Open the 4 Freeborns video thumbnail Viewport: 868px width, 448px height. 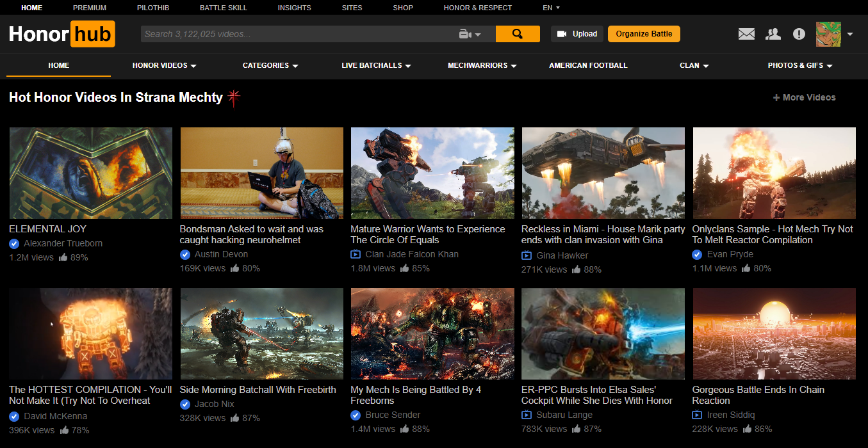coord(432,333)
